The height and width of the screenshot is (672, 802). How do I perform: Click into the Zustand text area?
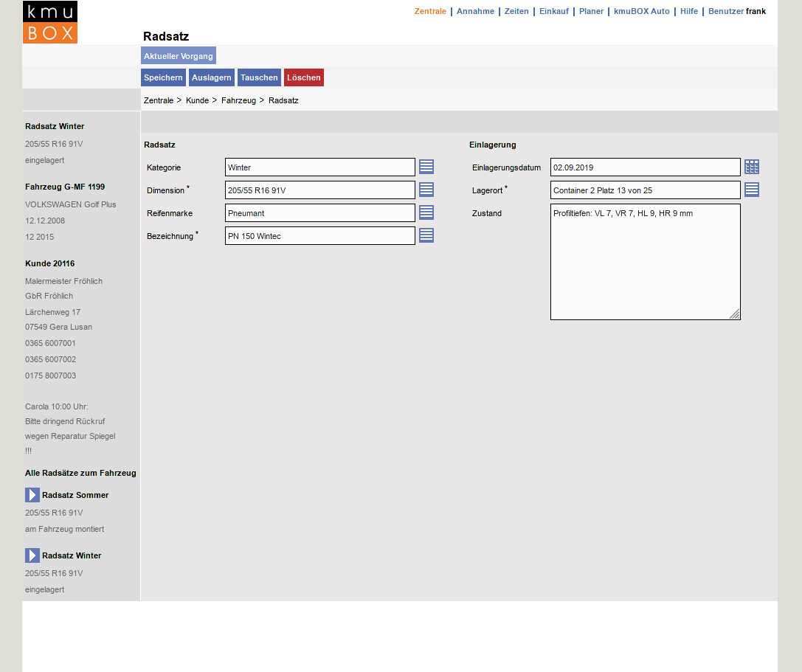(645, 262)
